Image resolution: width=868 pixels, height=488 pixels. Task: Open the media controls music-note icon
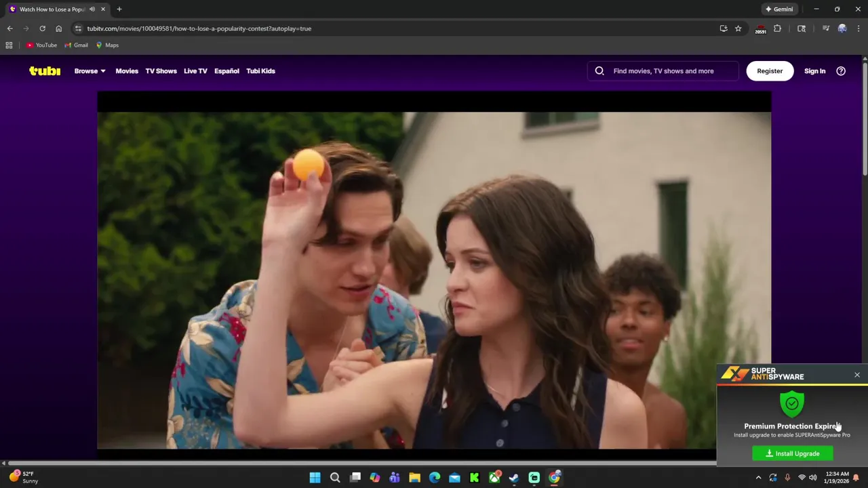(826, 28)
